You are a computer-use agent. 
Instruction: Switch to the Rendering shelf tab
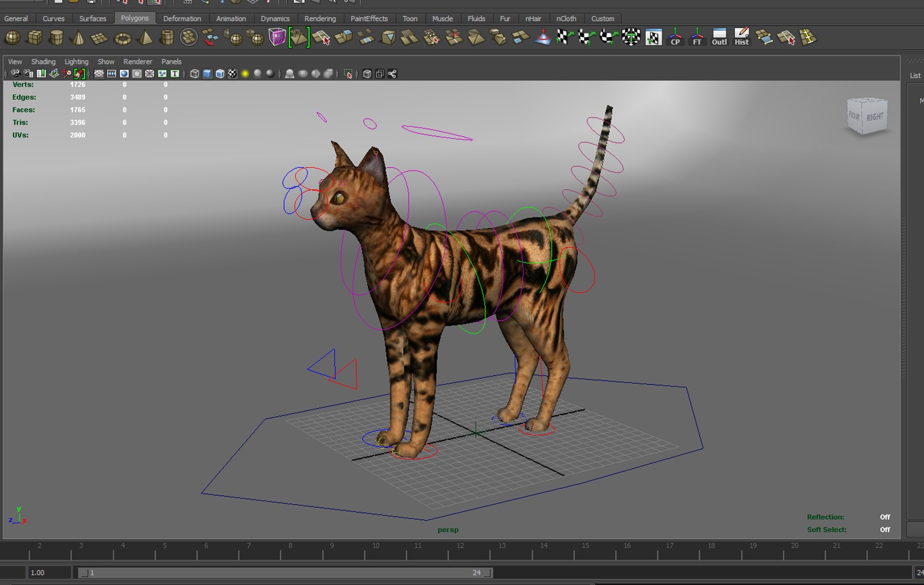coord(320,18)
